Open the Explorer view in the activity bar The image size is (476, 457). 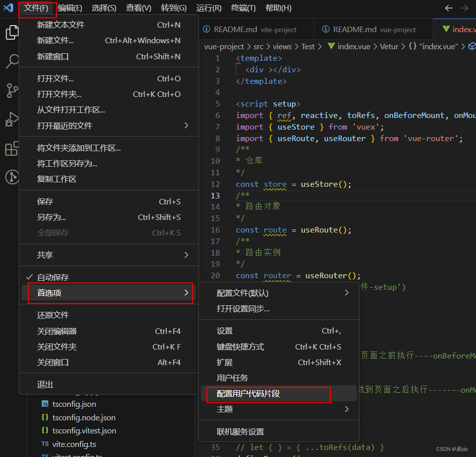(12, 33)
